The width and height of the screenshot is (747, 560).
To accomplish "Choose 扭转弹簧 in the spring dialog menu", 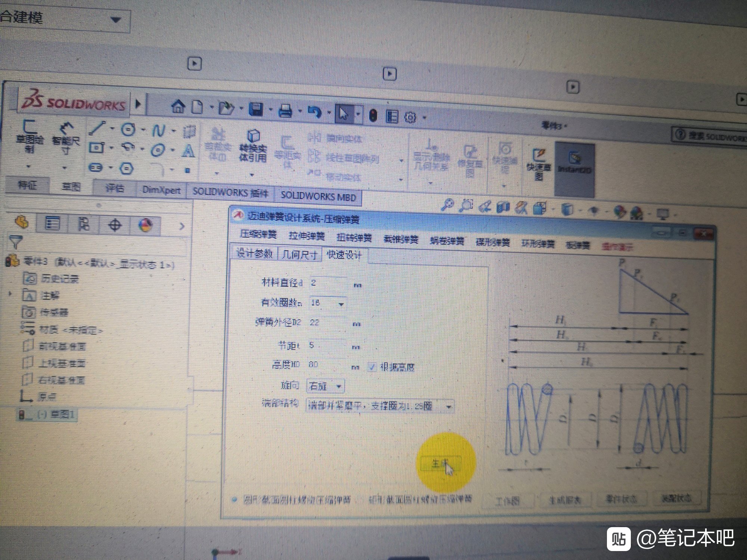I will click(x=354, y=237).
